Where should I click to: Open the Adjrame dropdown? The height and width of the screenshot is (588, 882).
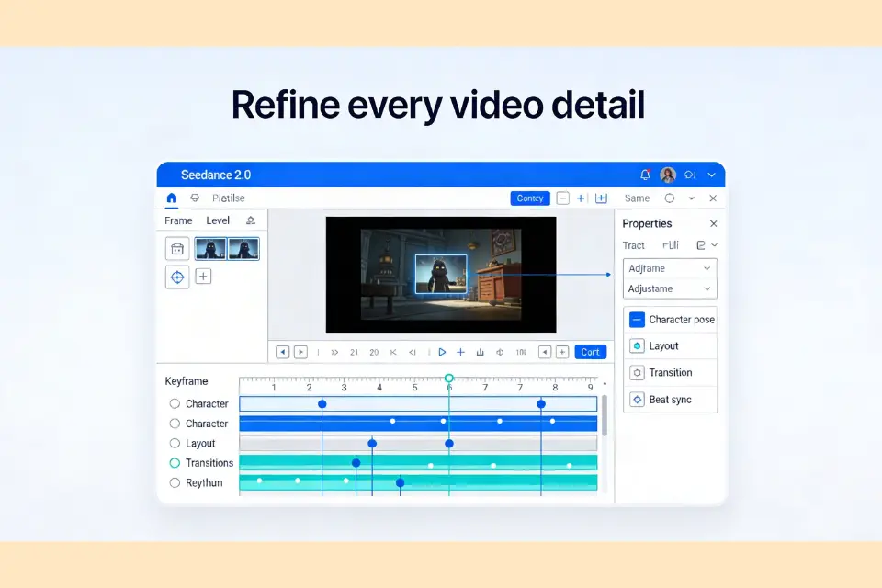[x=670, y=268]
